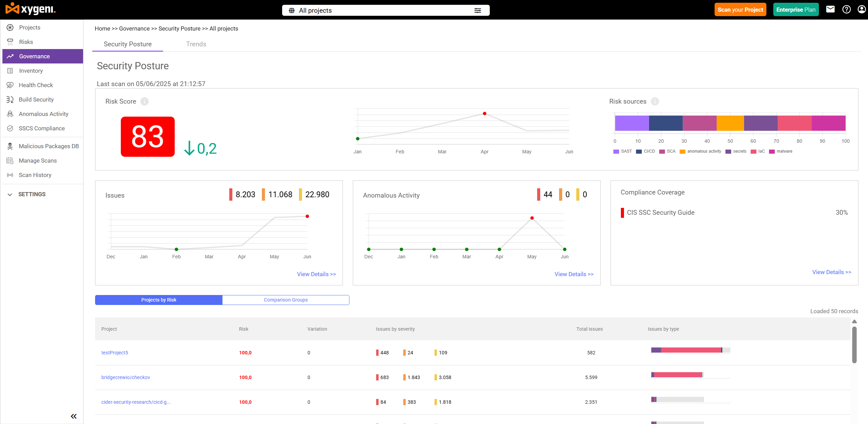Open the All projects selector dropdown

tap(385, 10)
